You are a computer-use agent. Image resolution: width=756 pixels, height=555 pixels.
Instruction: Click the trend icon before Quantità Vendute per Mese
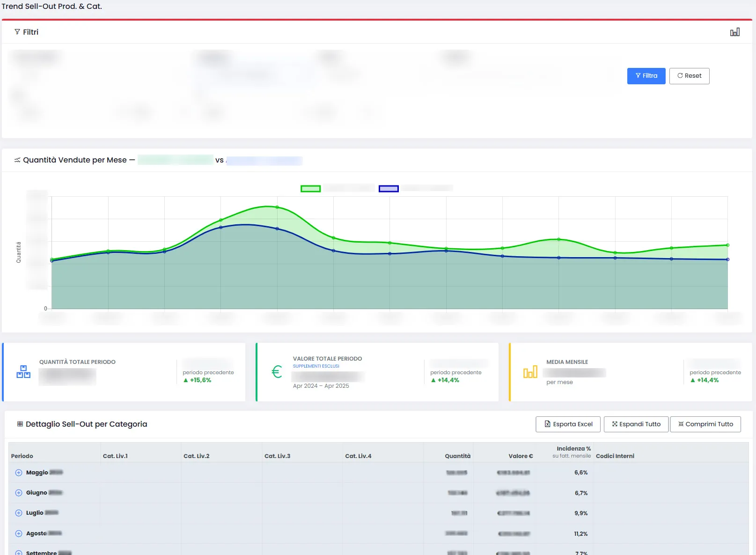point(17,160)
